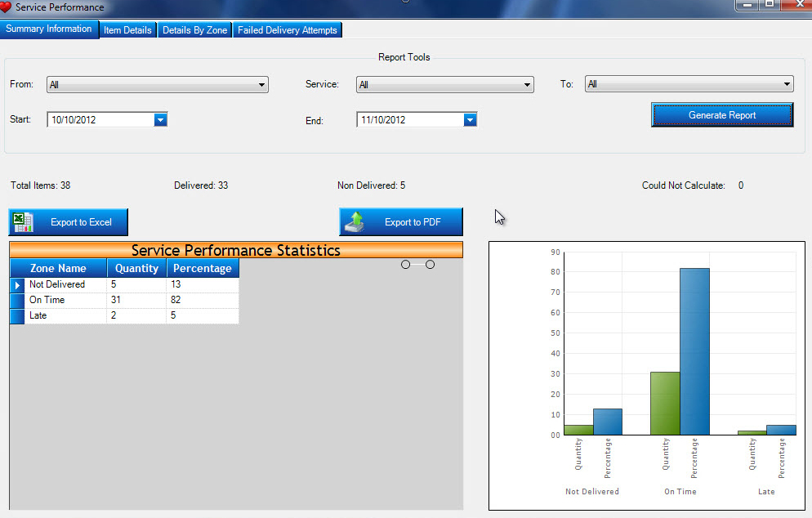Image resolution: width=812 pixels, height=518 pixels.
Task: Go to Failed Delivery Attempts tab
Action: [287, 30]
